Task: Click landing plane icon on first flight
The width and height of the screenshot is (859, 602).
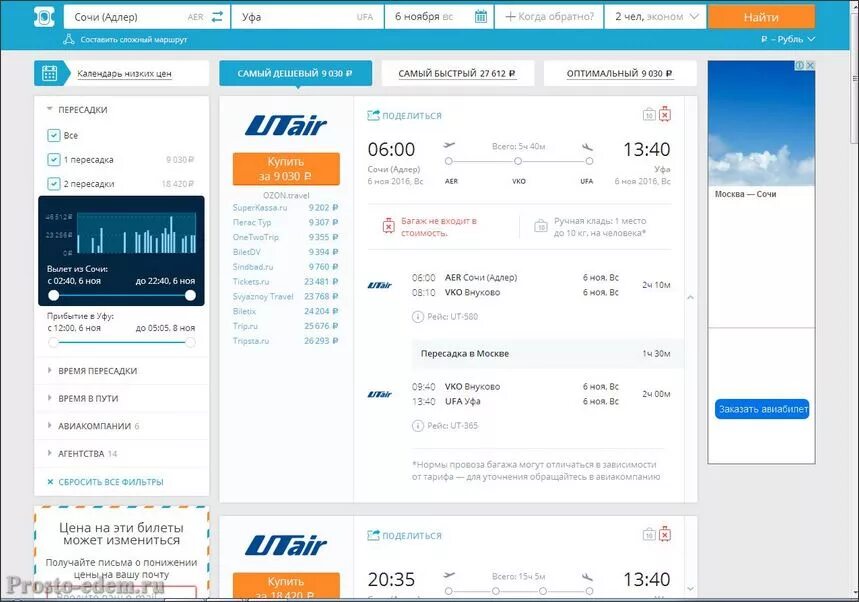Action: point(587,146)
